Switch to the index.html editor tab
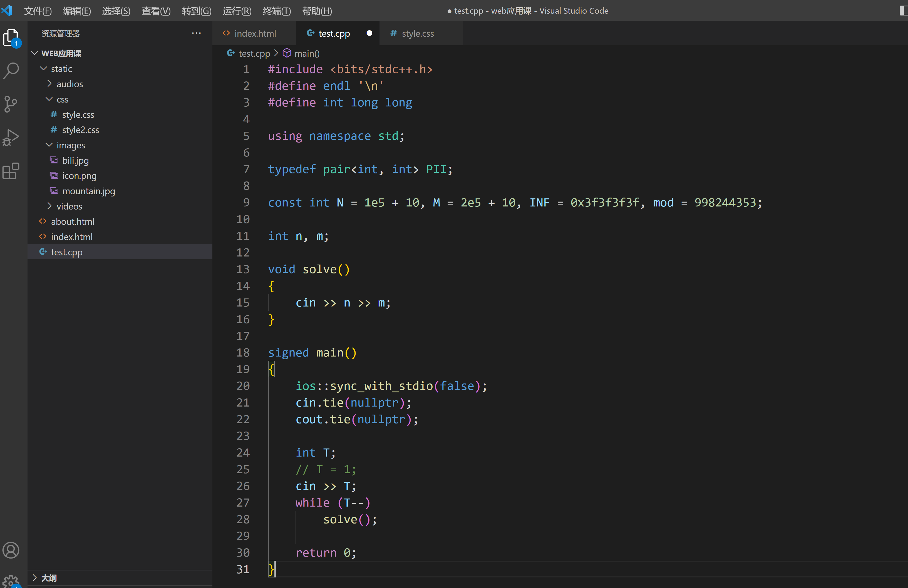This screenshot has height=588, width=908. point(254,33)
